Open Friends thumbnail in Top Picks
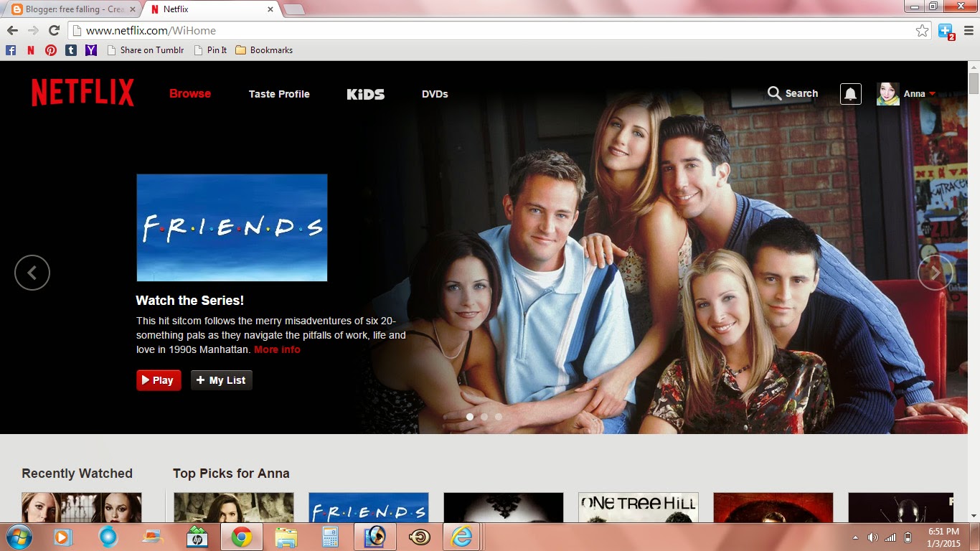980x551 pixels. pos(369,507)
